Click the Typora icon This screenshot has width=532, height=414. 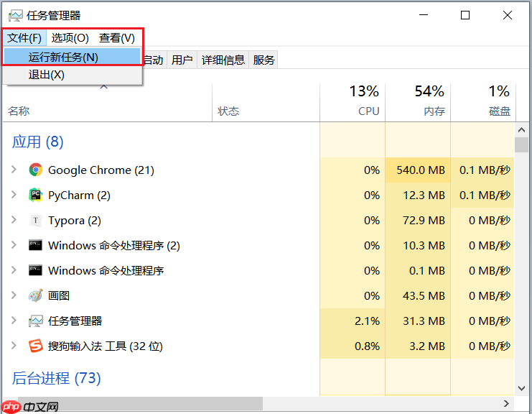pos(36,220)
